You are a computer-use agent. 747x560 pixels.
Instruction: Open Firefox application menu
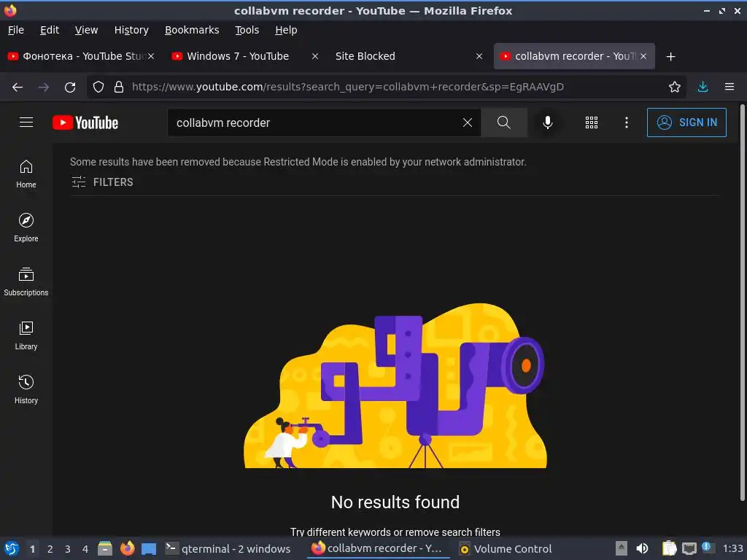729,87
